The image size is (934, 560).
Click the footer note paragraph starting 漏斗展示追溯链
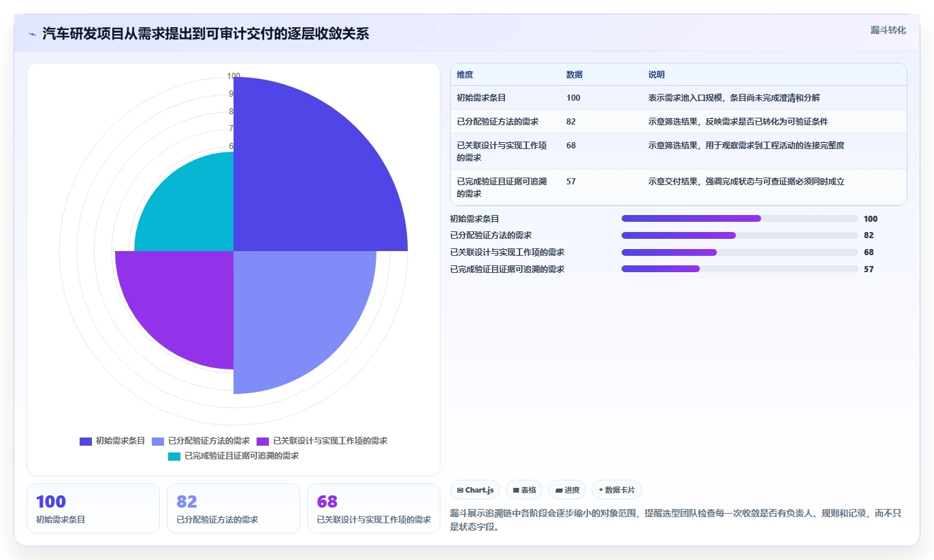[x=676, y=520]
